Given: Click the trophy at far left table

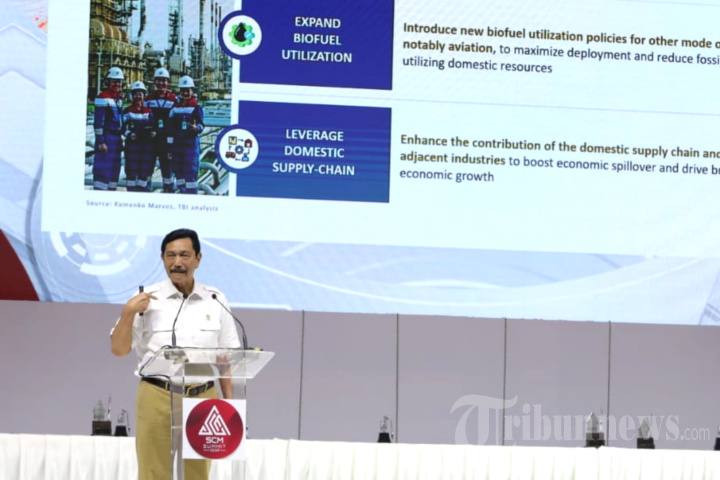Looking at the screenshot, I should (x=101, y=418).
